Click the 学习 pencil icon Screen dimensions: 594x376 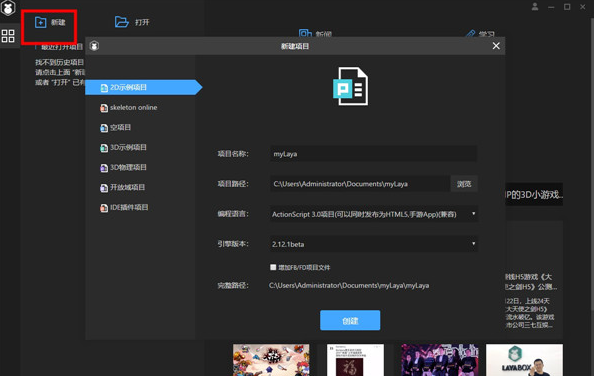(x=471, y=34)
